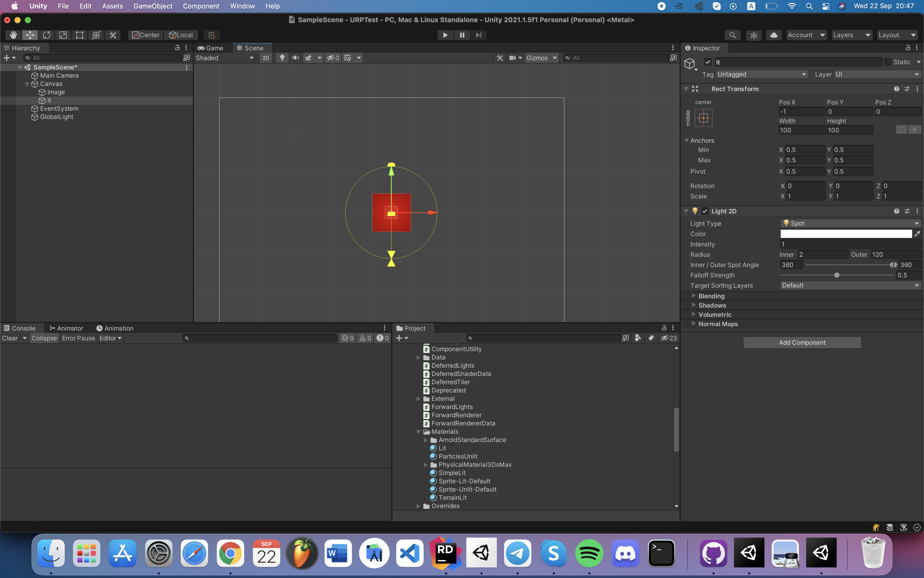924x578 pixels.
Task: Open Spotlight search in menu bar
Action: click(x=809, y=6)
